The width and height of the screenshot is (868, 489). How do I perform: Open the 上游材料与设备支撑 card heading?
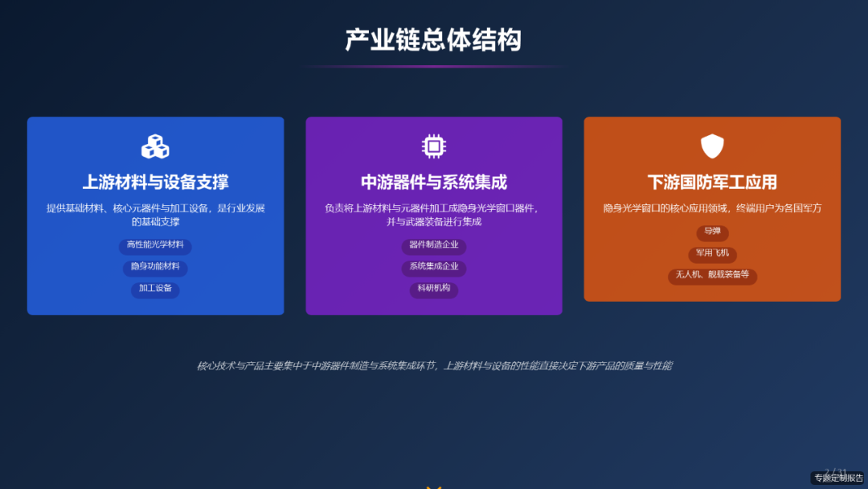pyautogui.click(x=155, y=182)
